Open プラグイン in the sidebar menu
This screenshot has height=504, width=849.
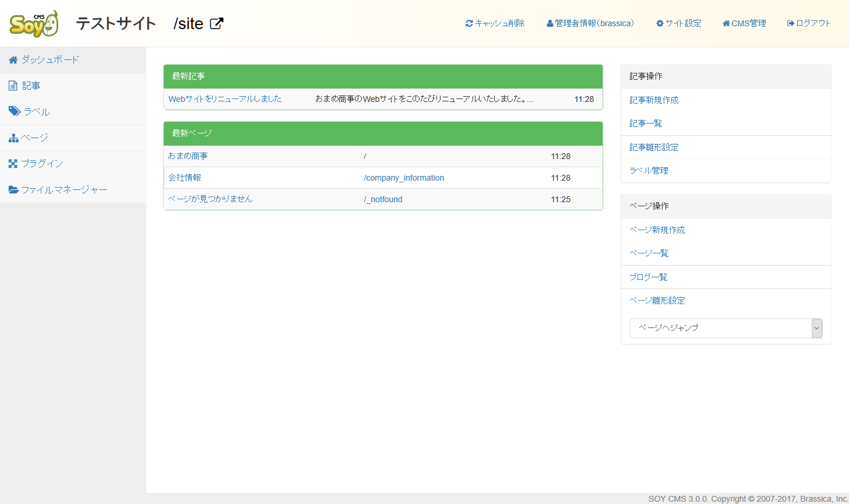[x=73, y=164]
